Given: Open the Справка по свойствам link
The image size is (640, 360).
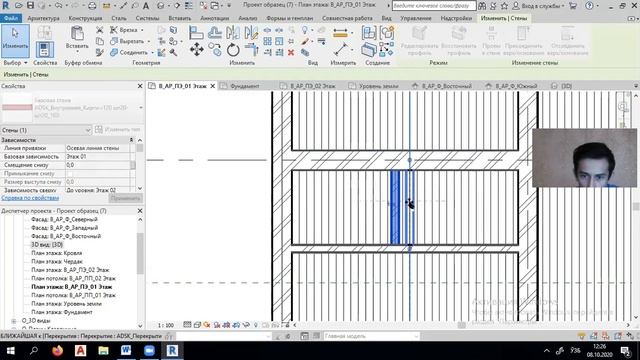Looking at the screenshot, I should coord(30,198).
